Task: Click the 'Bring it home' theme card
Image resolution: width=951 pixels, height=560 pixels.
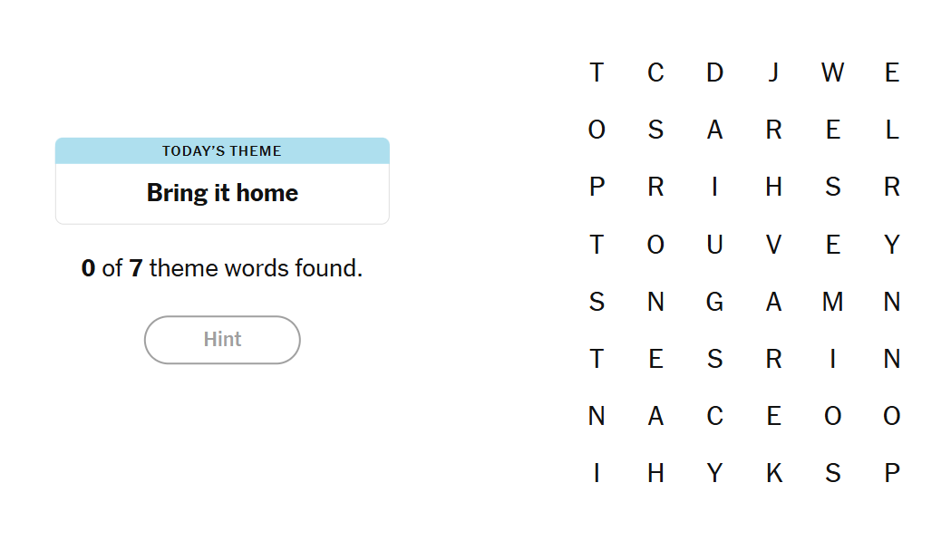Action: tap(222, 193)
